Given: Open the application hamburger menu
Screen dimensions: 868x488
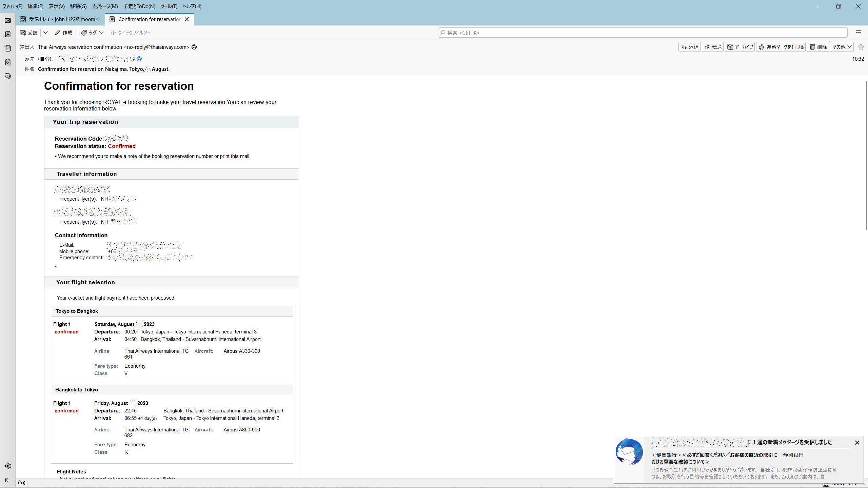Looking at the screenshot, I should 858,33.
